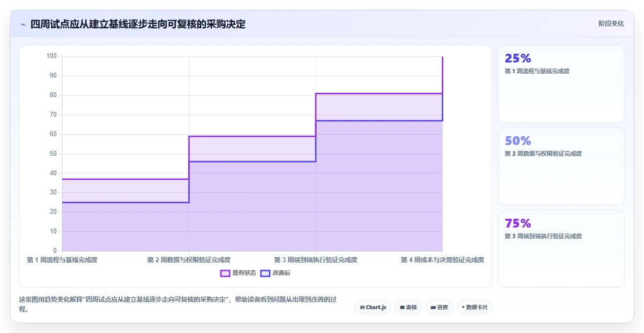Click the 第 2 周数据与权限验证完成度 card caption
This screenshot has height=333, width=644.
[x=543, y=154]
